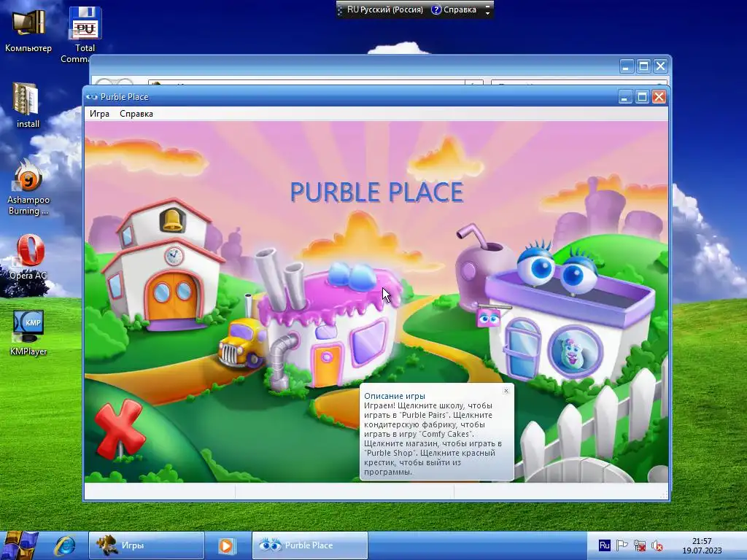
Task: Open the Windows Start button
Action: pos(19,545)
